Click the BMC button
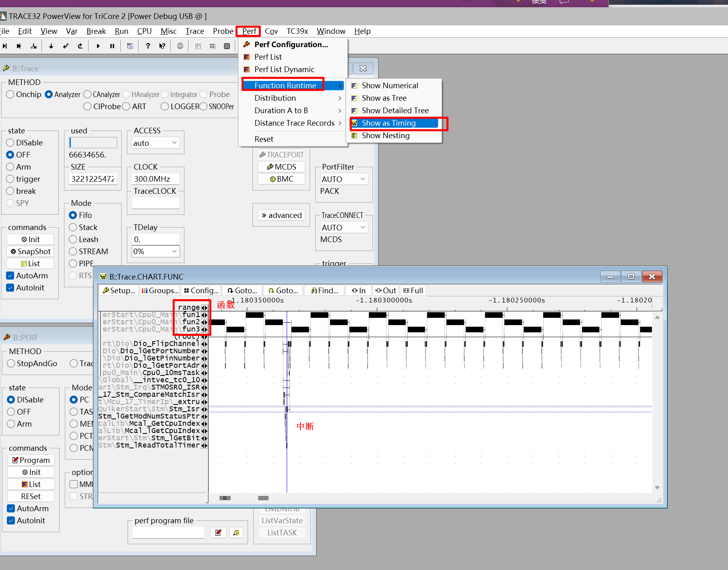The width and height of the screenshot is (728, 570). point(281,179)
